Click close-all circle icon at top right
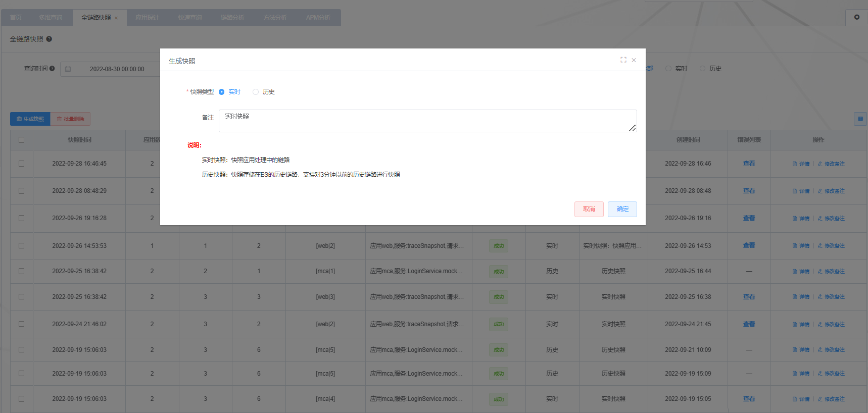 click(x=857, y=17)
